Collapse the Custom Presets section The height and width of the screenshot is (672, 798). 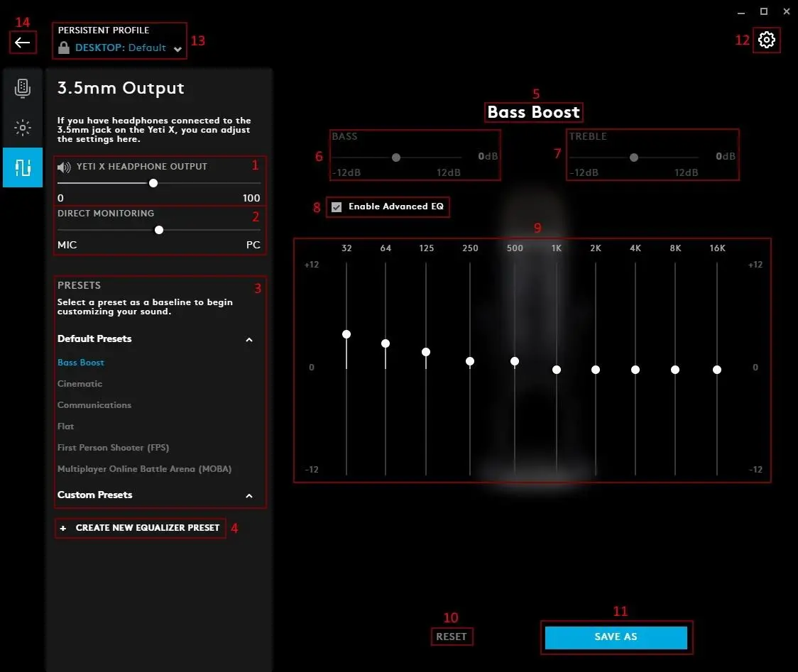pyautogui.click(x=249, y=495)
